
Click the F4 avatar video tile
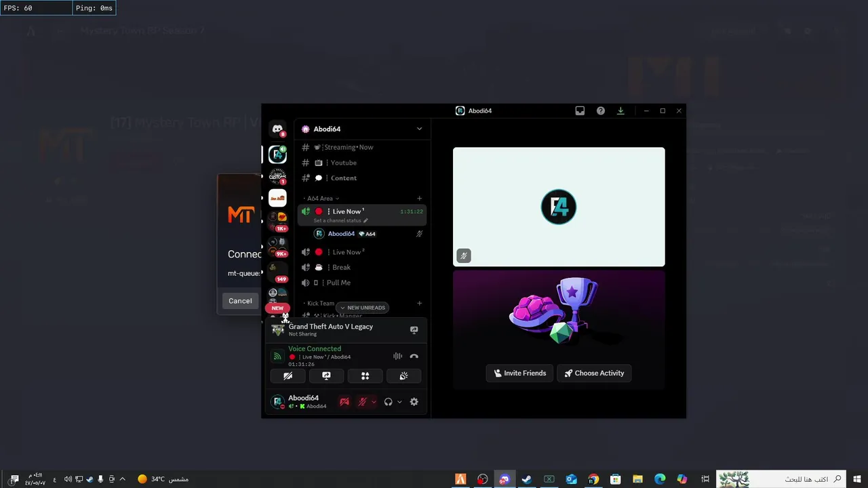click(x=559, y=207)
